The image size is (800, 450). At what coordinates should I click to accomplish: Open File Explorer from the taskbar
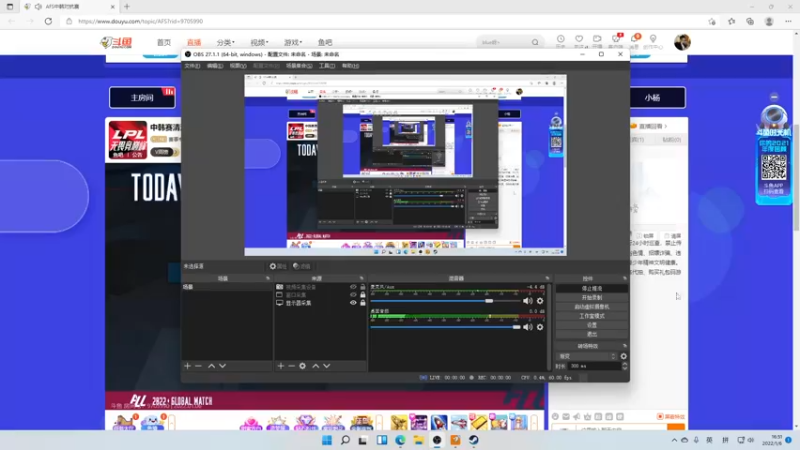tap(418, 440)
